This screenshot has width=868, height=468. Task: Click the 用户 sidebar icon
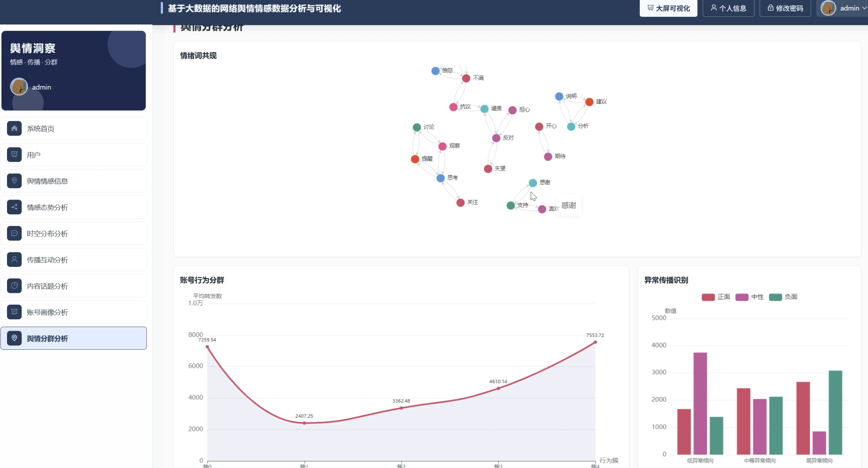14,154
